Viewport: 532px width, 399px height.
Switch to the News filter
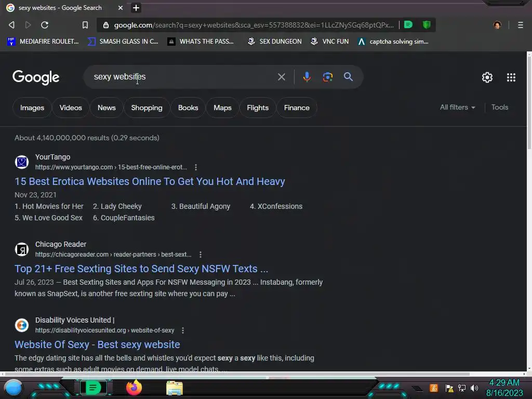107,108
